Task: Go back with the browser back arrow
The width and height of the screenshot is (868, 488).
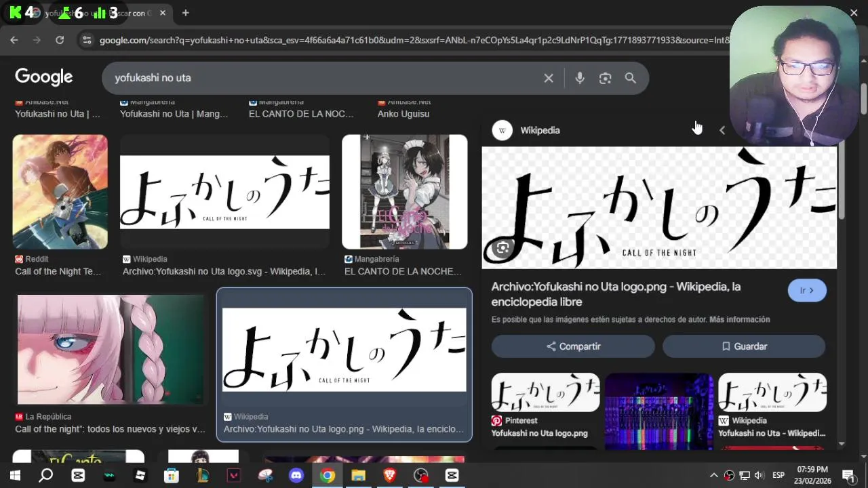Action: pyautogui.click(x=14, y=41)
